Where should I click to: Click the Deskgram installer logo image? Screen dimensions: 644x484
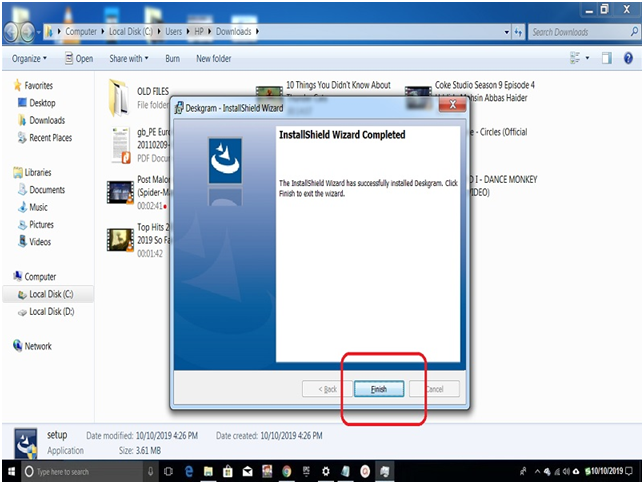[x=225, y=161]
